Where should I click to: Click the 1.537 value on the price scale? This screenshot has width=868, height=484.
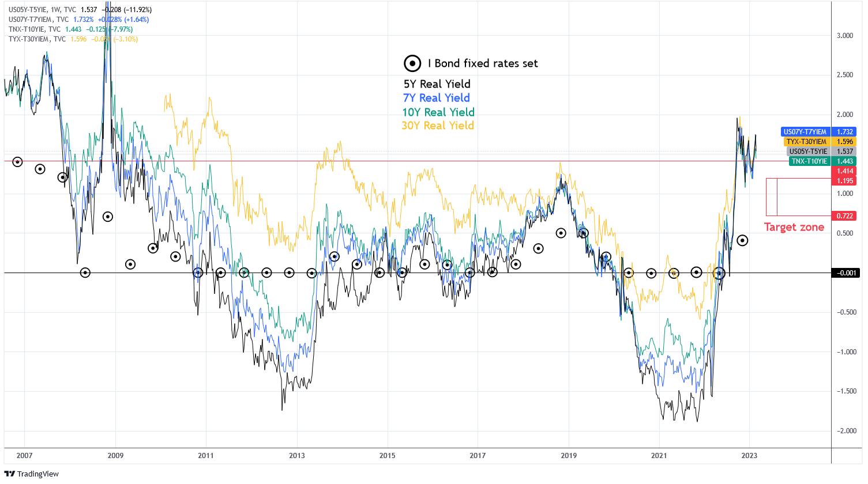click(845, 152)
